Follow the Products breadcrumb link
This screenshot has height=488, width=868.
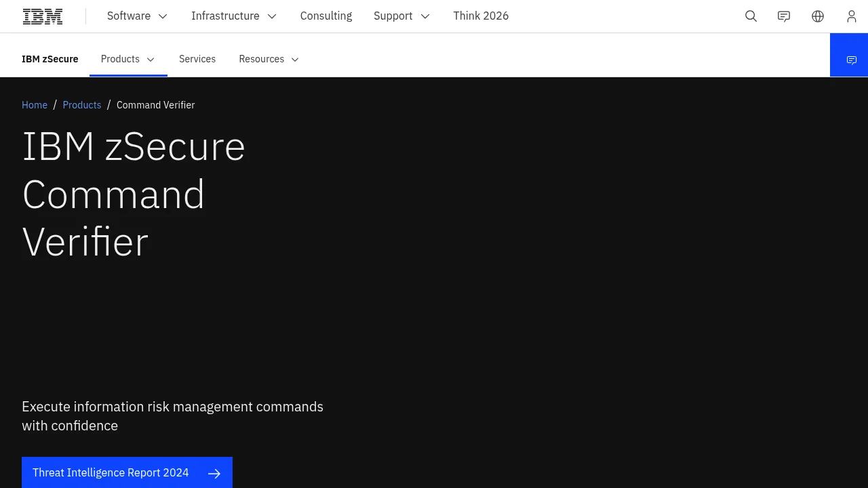[82, 105]
